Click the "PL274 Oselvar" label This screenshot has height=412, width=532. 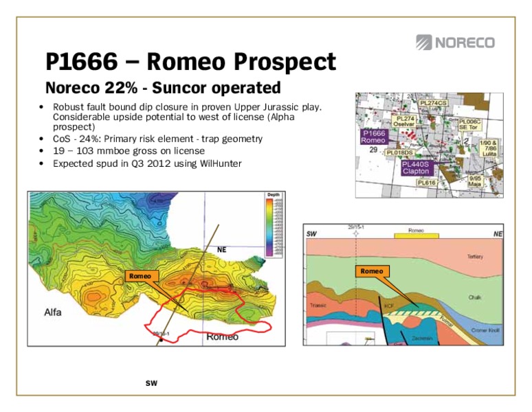coord(403,122)
